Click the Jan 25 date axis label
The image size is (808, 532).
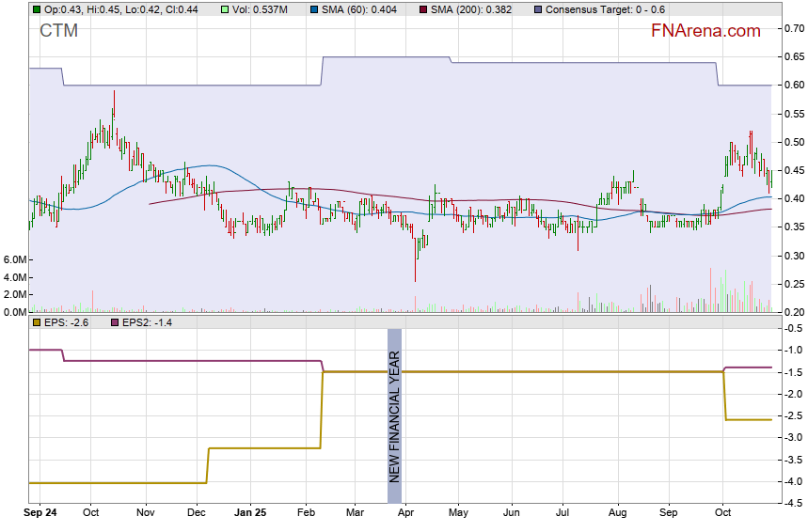tap(249, 514)
